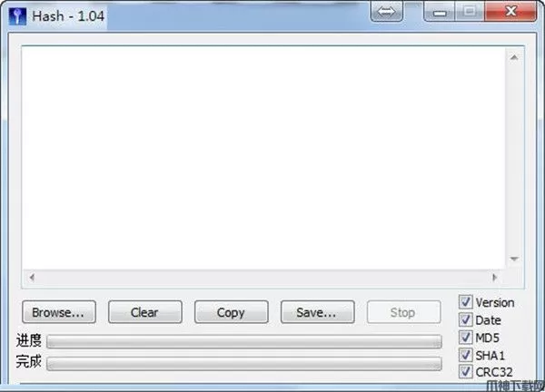This screenshot has width=545, height=392.
Task: Uncheck the CRC32 option
Action: pyautogui.click(x=465, y=372)
